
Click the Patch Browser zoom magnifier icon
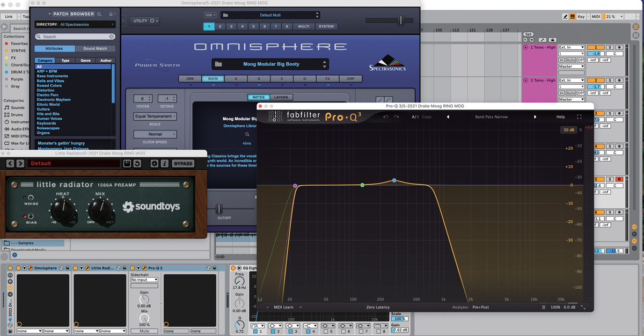click(x=99, y=14)
